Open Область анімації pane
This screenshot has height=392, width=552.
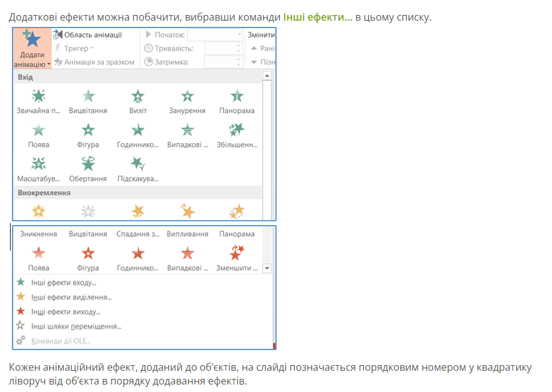[88, 34]
